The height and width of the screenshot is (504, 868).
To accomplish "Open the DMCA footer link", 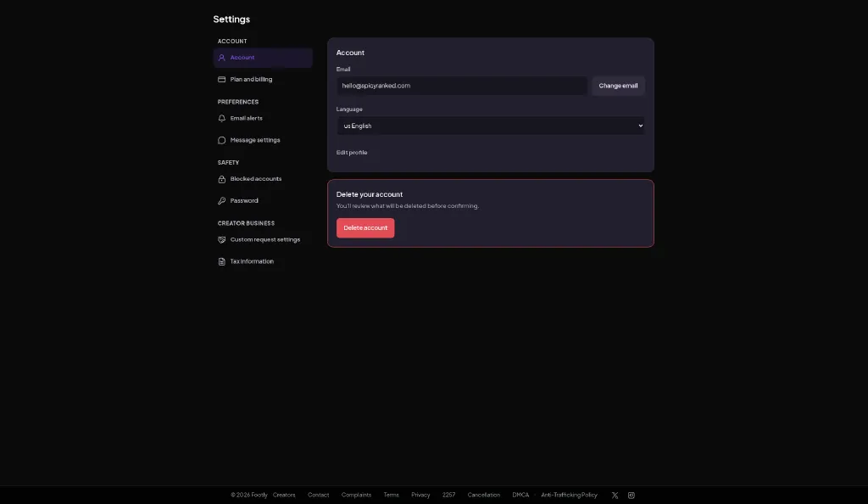I will coord(520,496).
